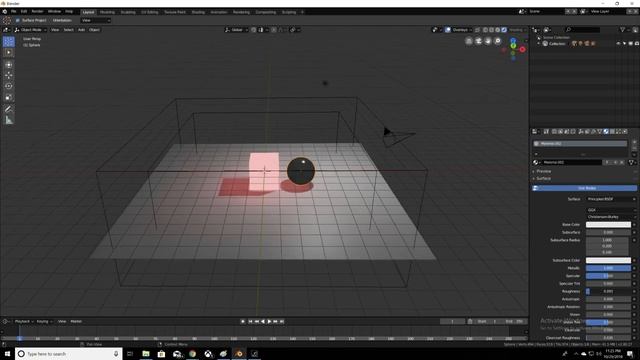Open the Overlays dropdown arrow
Viewport: 640px width, 360px height.
(470, 30)
